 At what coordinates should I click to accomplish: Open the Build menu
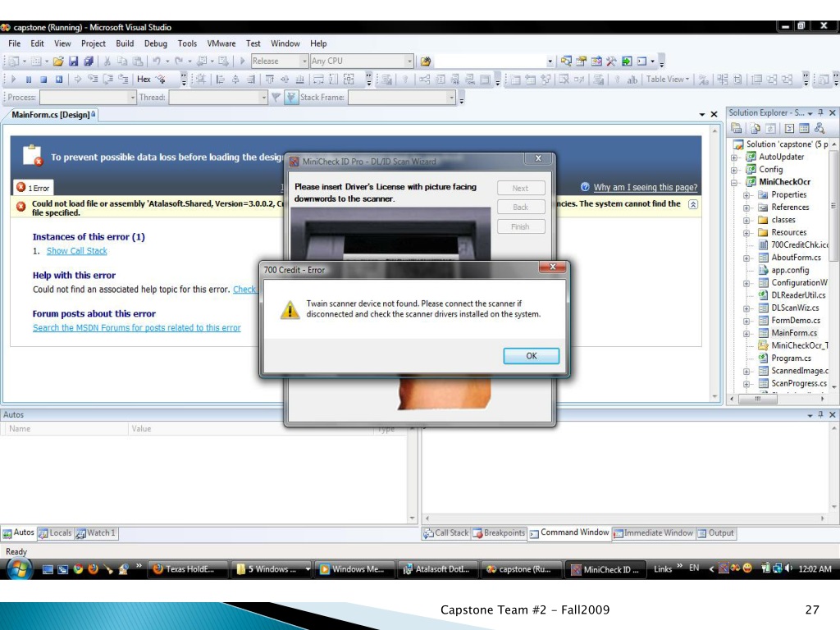125,43
